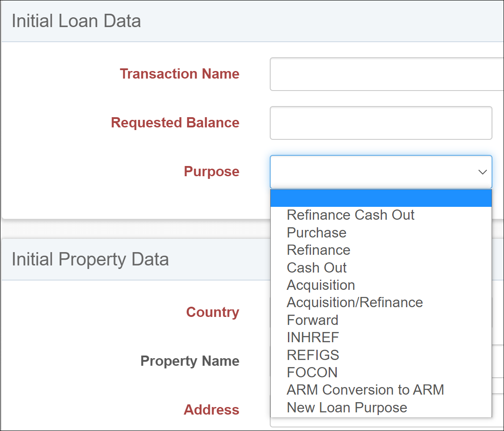Select 'Acquisition' loan purpose
This screenshot has height=431, width=504.
coord(321,285)
